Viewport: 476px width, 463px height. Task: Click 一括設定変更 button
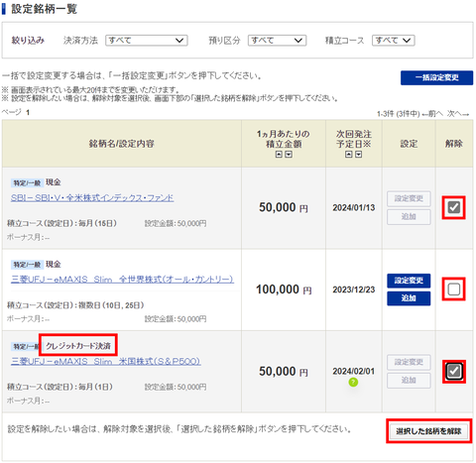tap(436, 77)
